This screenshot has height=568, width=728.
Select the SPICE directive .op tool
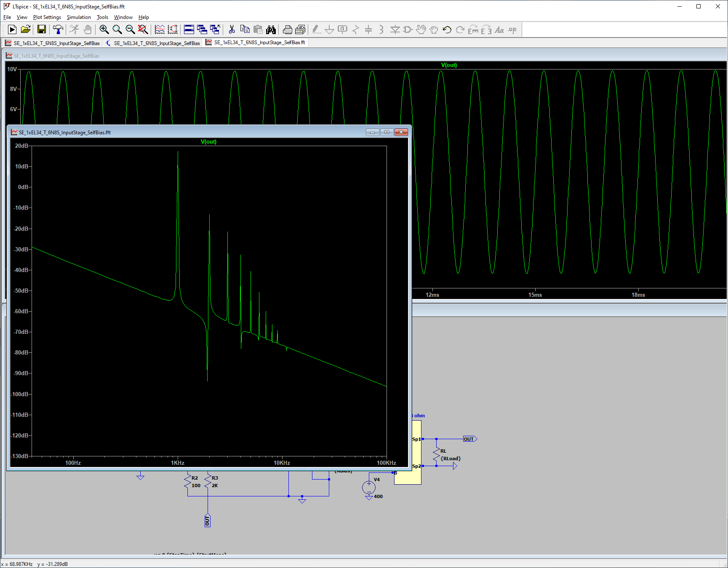point(512,29)
